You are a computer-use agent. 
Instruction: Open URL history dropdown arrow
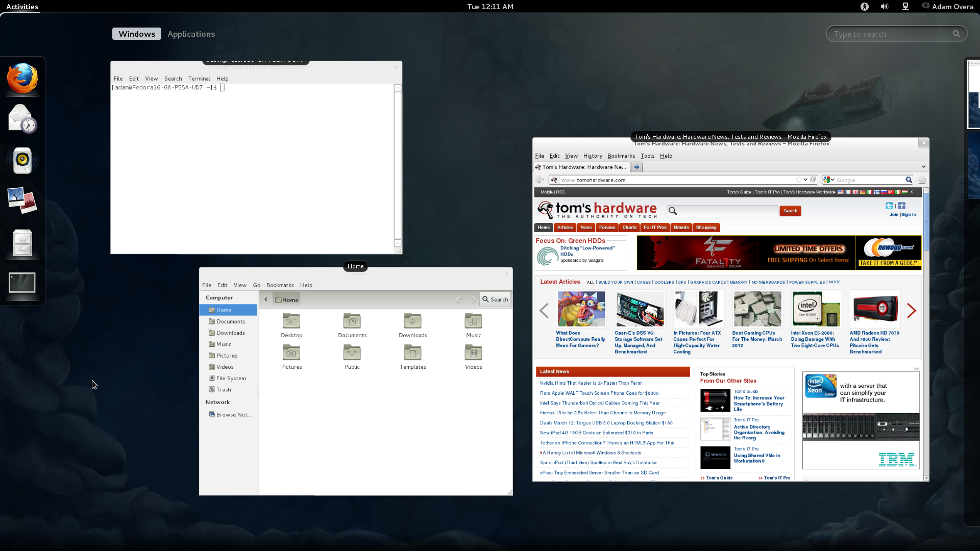click(x=805, y=180)
